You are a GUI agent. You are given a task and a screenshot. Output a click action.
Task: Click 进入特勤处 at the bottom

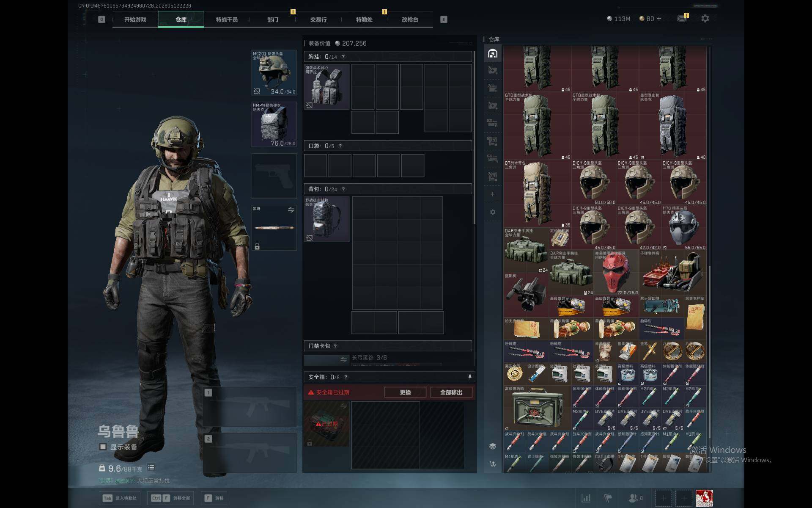(x=120, y=498)
